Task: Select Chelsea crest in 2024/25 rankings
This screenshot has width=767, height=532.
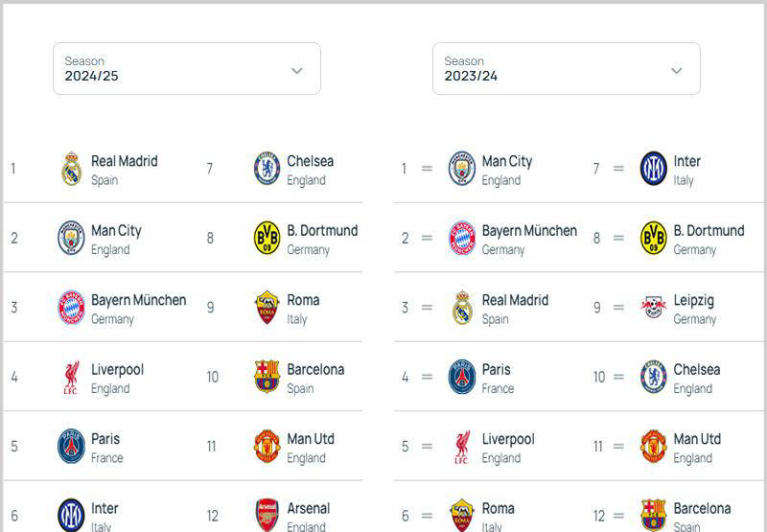Action: pos(267,169)
